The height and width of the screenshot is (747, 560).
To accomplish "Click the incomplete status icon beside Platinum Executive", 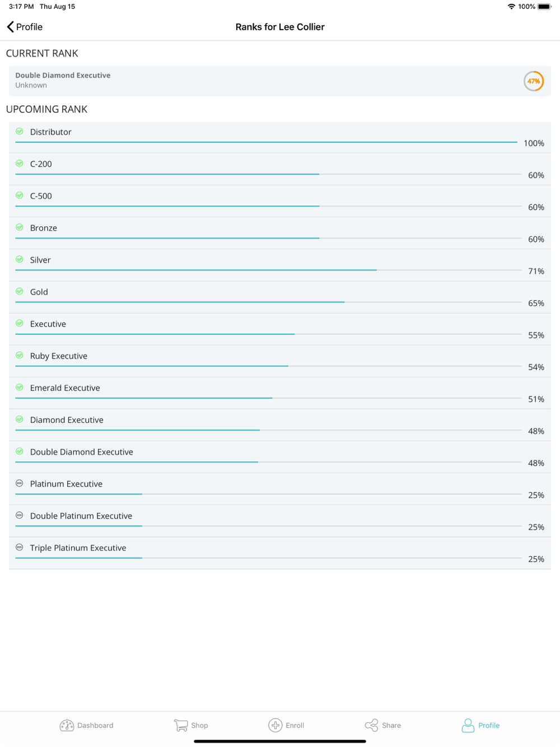I will point(20,483).
